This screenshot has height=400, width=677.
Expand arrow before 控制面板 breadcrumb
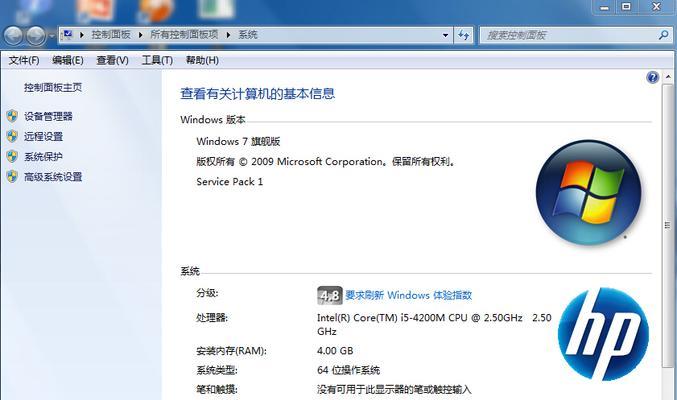[82, 35]
